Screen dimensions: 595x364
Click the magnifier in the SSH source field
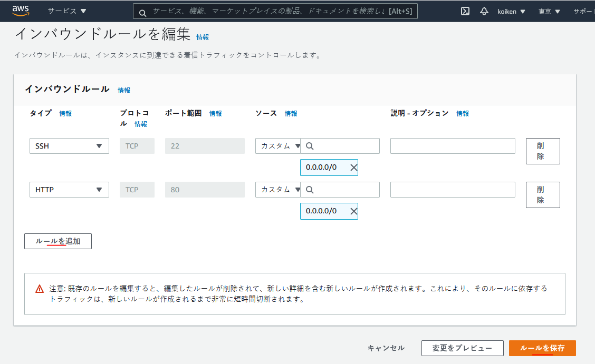click(311, 145)
